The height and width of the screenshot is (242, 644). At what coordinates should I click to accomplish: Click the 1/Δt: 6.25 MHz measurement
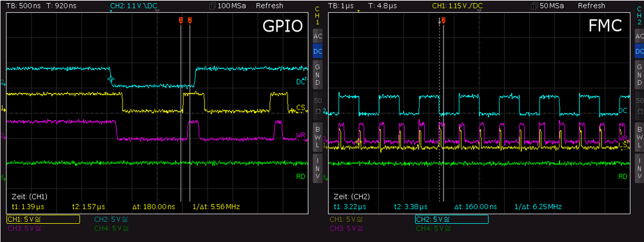[x=538, y=207]
